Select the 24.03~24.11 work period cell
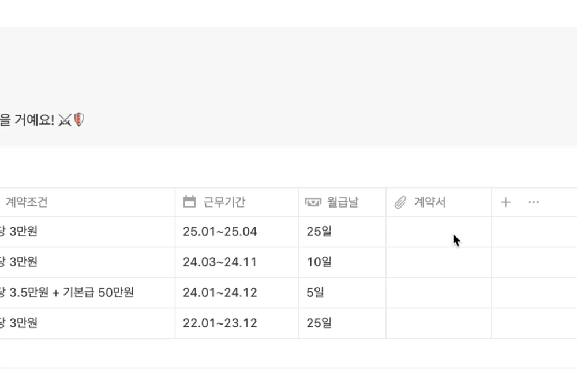 pos(220,262)
